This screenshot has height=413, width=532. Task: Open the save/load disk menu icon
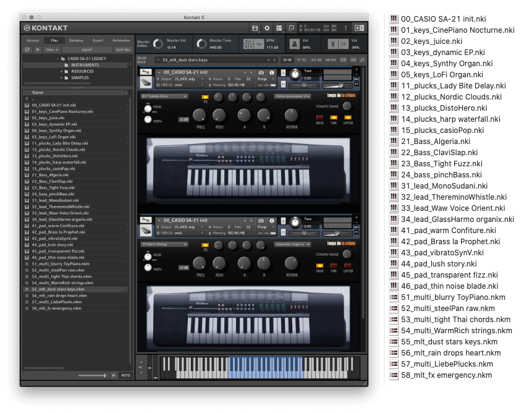tap(255, 28)
